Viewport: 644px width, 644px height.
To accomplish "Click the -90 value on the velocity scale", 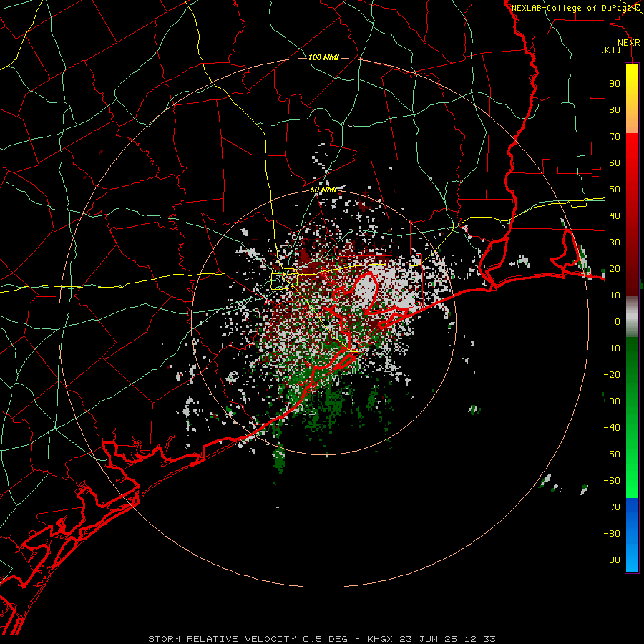I will [x=612, y=560].
